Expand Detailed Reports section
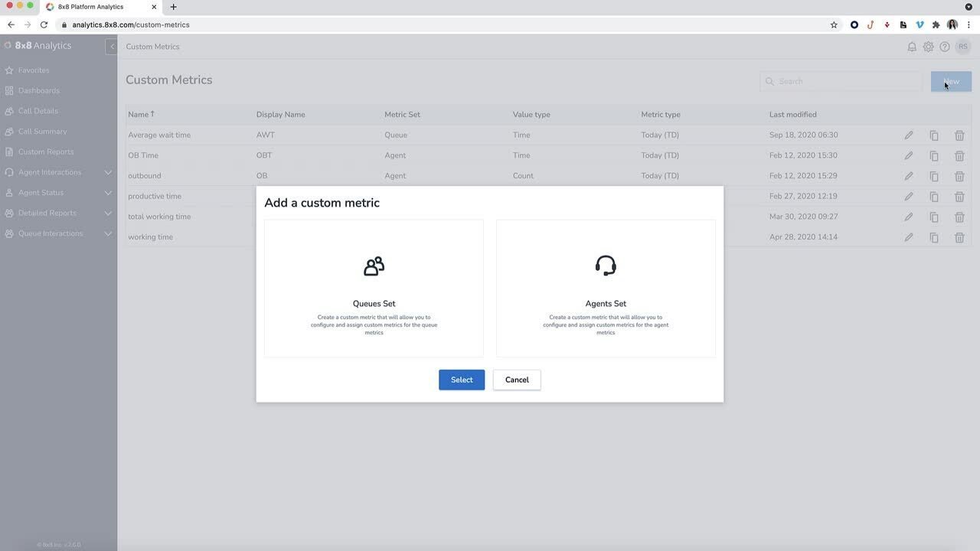Viewport: 980px width, 551px height. 58,213
